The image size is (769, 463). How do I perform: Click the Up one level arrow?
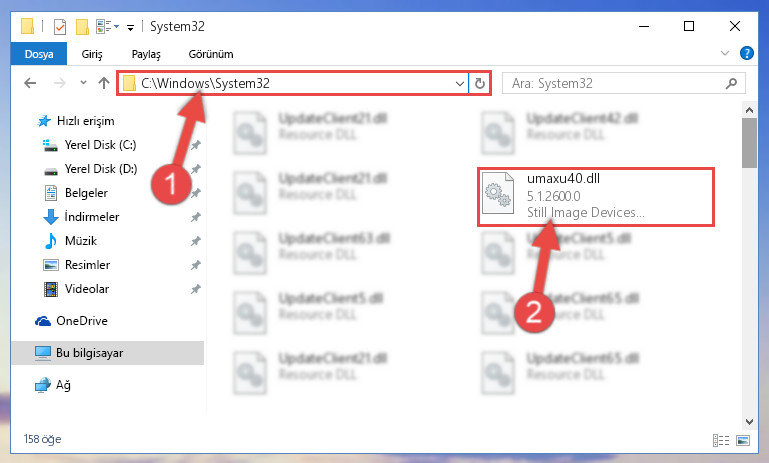[x=103, y=83]
